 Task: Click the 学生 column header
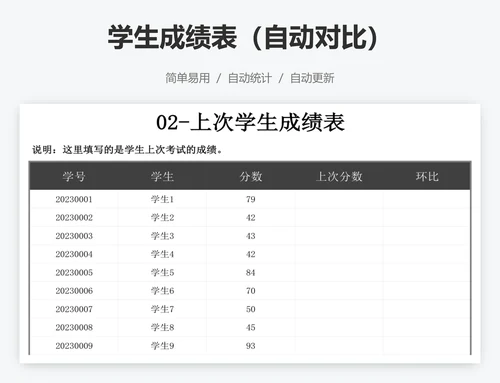(162, 176)
